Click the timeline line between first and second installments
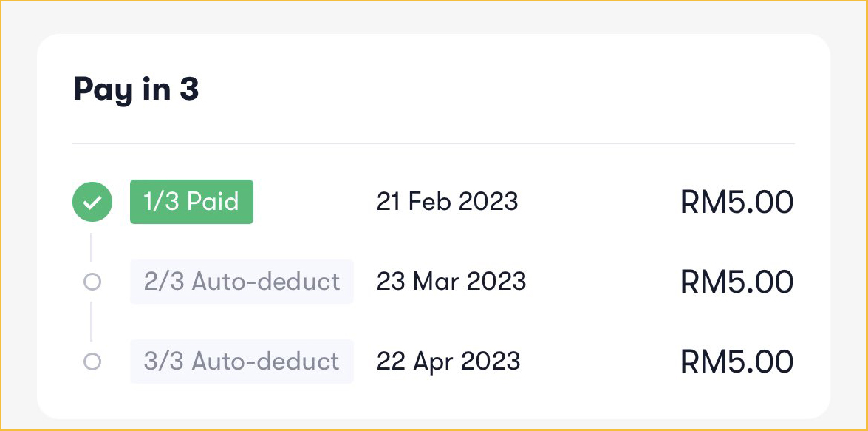The width and height of the screenshot is (868, 431). pos(92,247)
